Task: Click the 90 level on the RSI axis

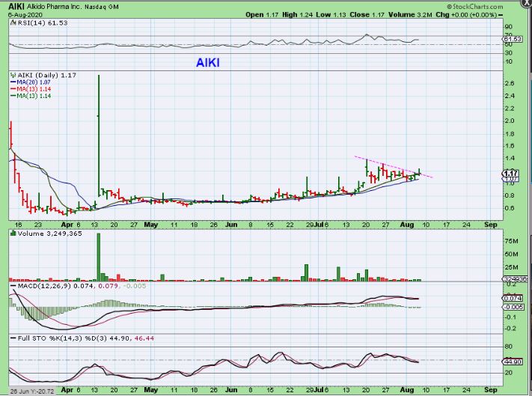Action: click(509, 27)
